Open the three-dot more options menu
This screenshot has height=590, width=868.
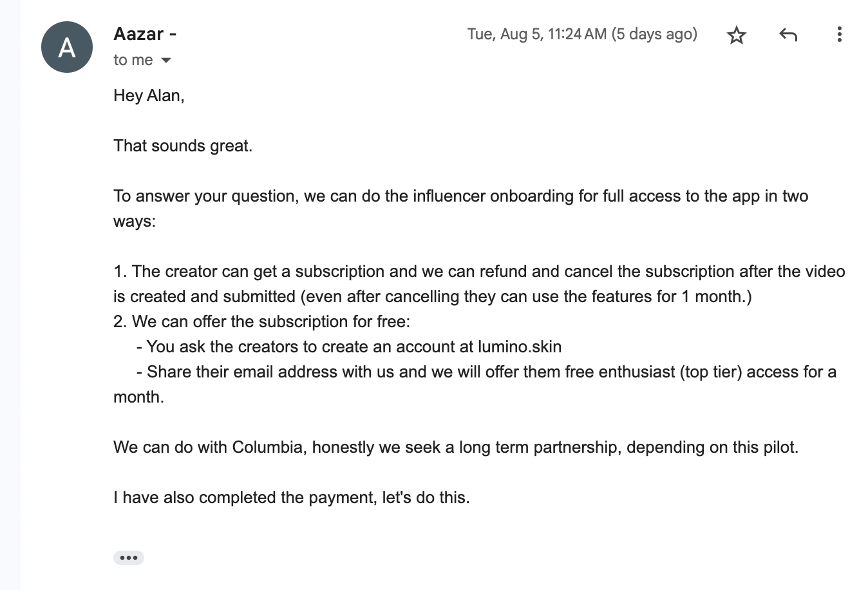(839, 35)
